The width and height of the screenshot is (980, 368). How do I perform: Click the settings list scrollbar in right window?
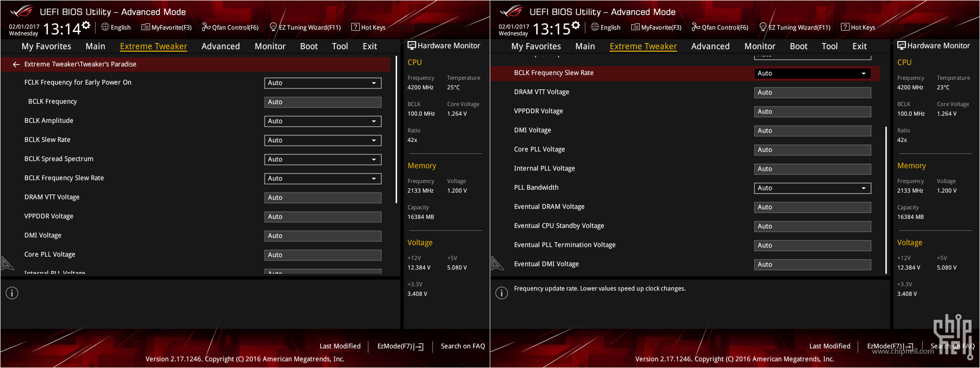886,200
